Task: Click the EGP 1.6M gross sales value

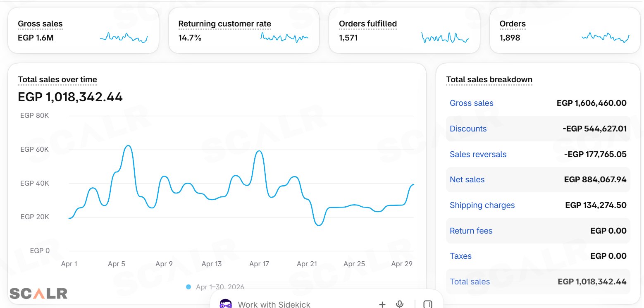Action: (x=36, y=38)
